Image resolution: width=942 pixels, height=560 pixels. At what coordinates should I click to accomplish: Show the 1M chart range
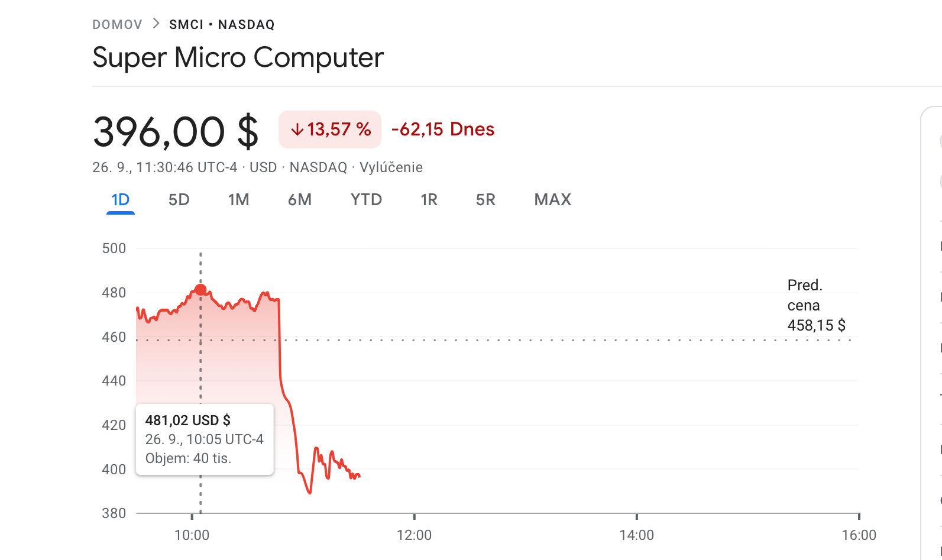point(239,200)
